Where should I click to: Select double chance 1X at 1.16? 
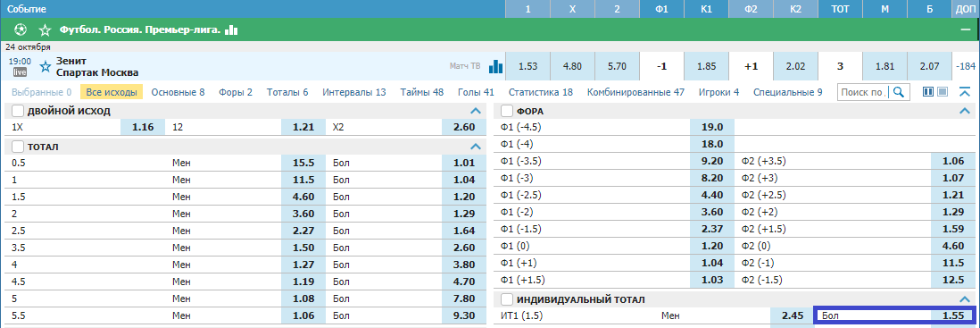tap(143, 126)
